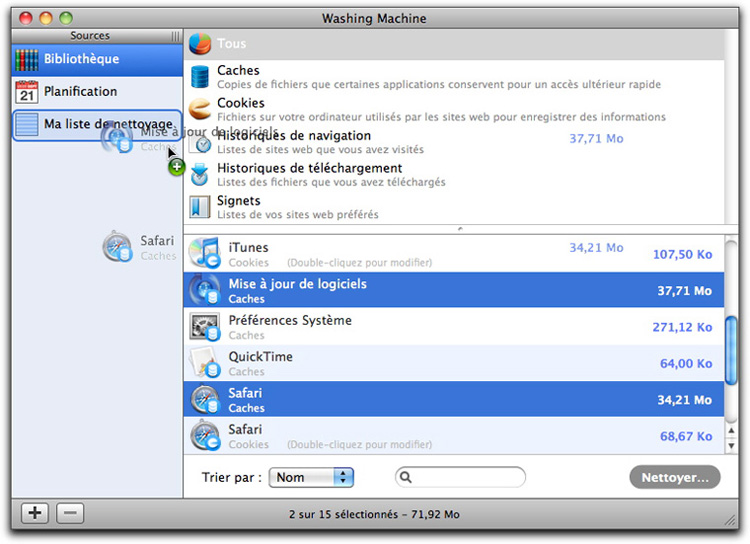Click the 271,12 Ko size value
This screenshot has width=750, height=544.
point(683,327)
